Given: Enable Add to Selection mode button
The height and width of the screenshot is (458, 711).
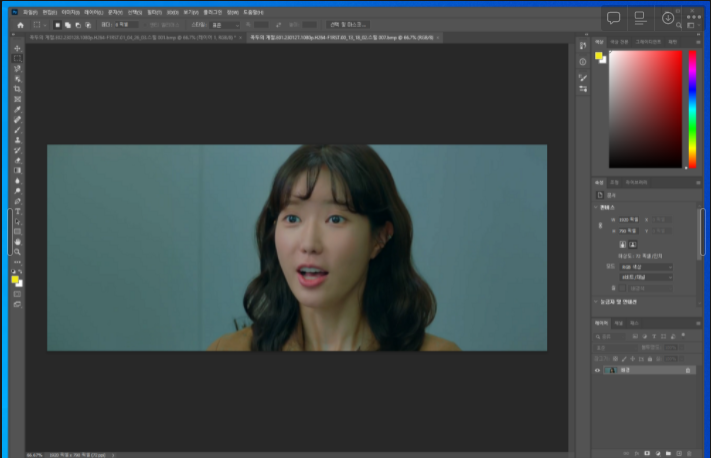Looking at the screenshot, I should (68, 25).
